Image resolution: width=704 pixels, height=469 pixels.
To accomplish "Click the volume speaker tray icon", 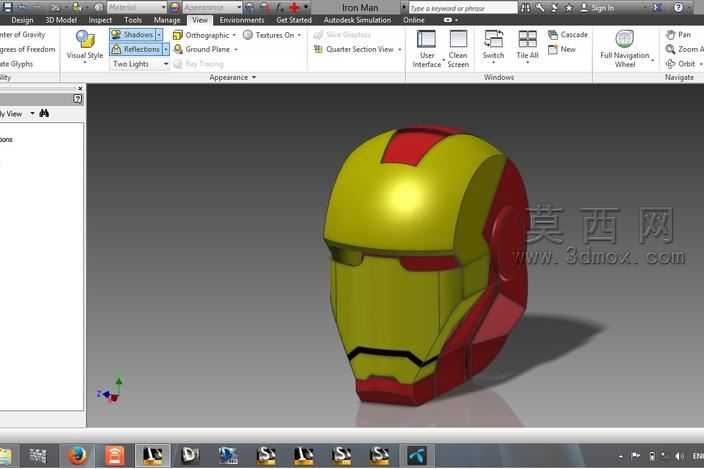I will click(679, 456).
